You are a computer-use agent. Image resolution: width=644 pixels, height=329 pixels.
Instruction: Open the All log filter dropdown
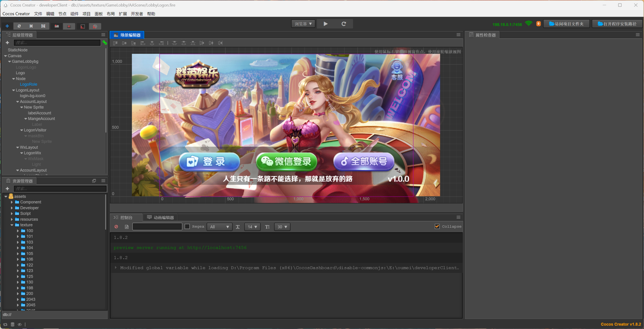(x=219, y=227)
